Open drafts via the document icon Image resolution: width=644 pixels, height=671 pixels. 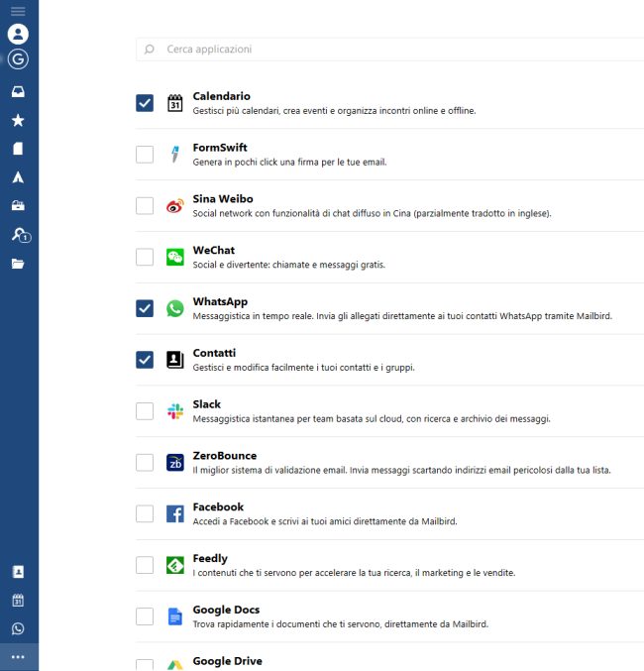click(18, 149)
